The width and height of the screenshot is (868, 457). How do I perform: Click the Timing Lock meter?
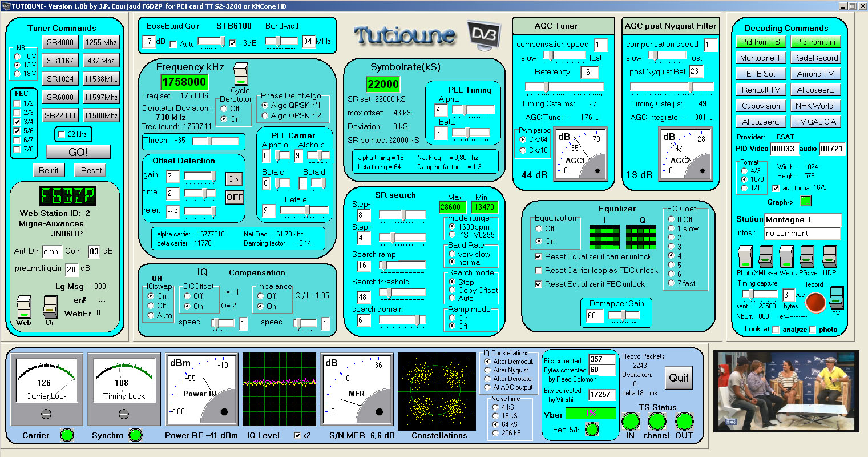click(124, 390)
